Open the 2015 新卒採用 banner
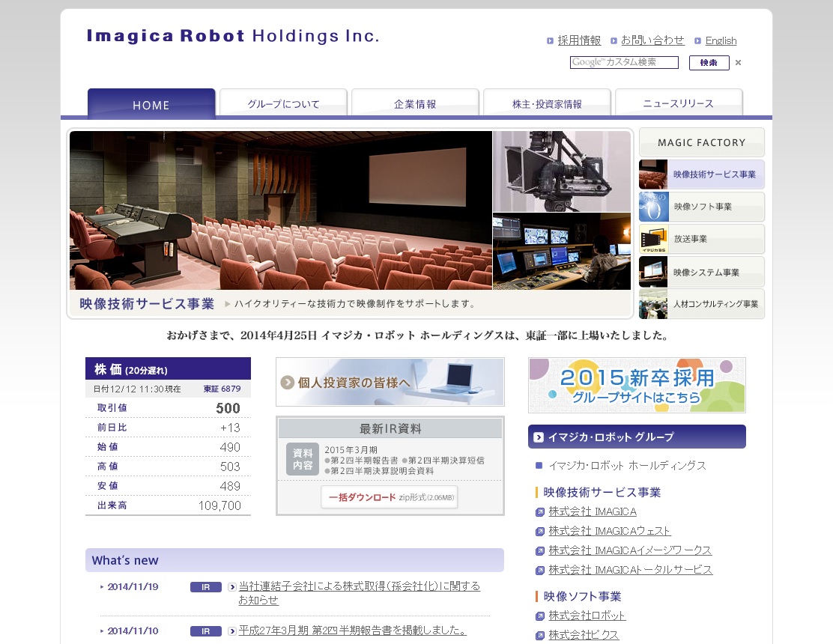The image size is (833, 644). pos(637,385)
